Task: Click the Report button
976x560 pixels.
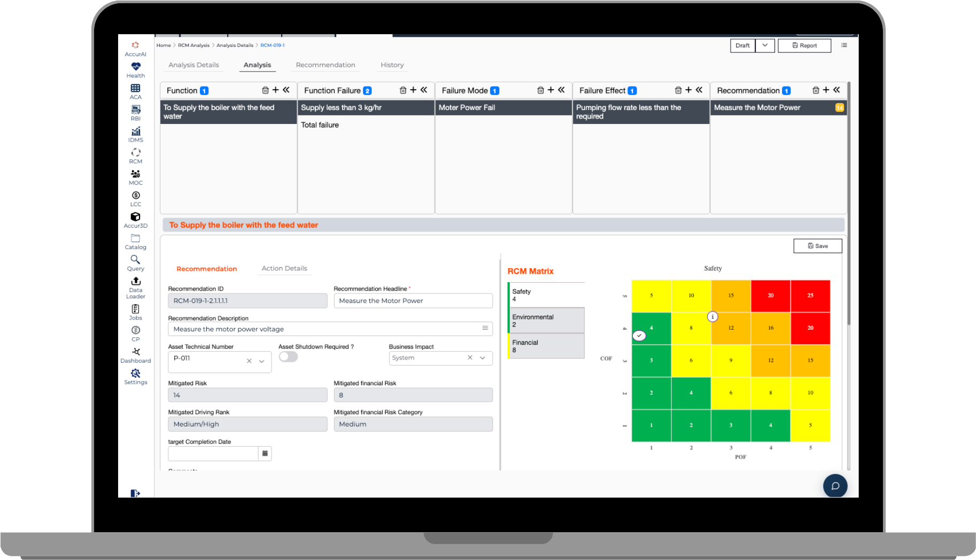Action: (x=804, y=45)
